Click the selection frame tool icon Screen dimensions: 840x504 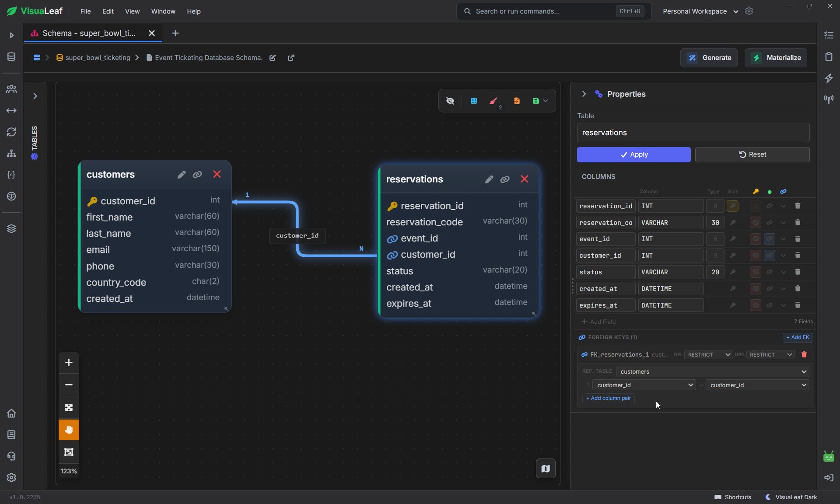point(69,452)
